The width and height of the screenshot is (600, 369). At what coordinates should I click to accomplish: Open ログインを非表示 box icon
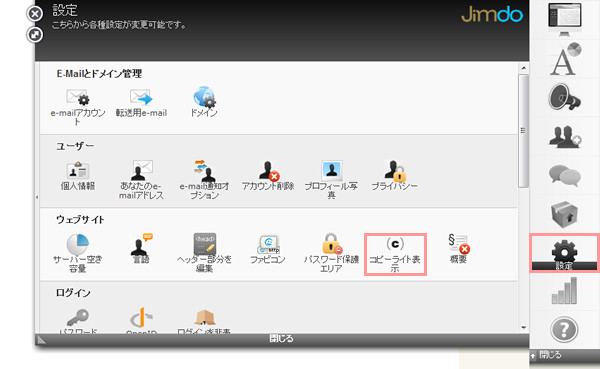(204, 318)
